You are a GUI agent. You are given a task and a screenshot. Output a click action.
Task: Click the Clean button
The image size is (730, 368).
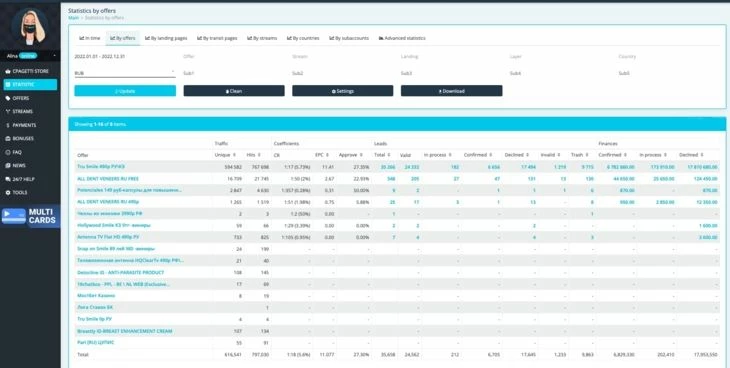(x=234, y=91)
